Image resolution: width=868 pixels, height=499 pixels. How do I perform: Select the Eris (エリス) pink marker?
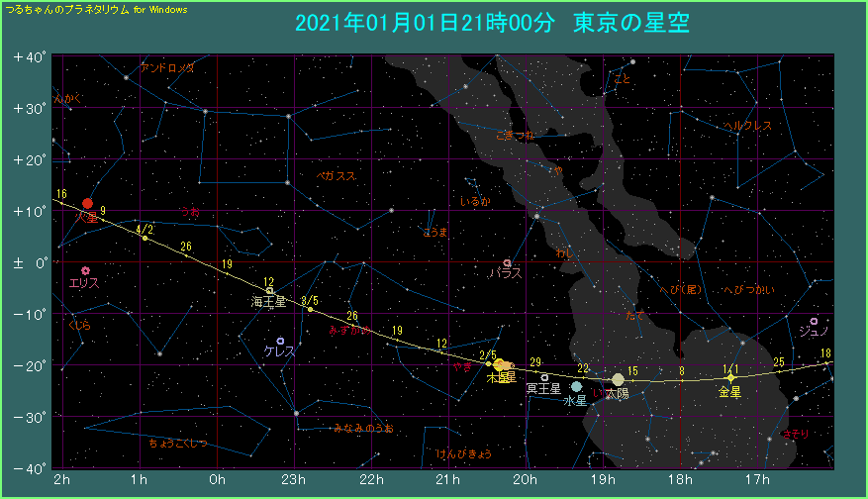(x=85, y=270)
